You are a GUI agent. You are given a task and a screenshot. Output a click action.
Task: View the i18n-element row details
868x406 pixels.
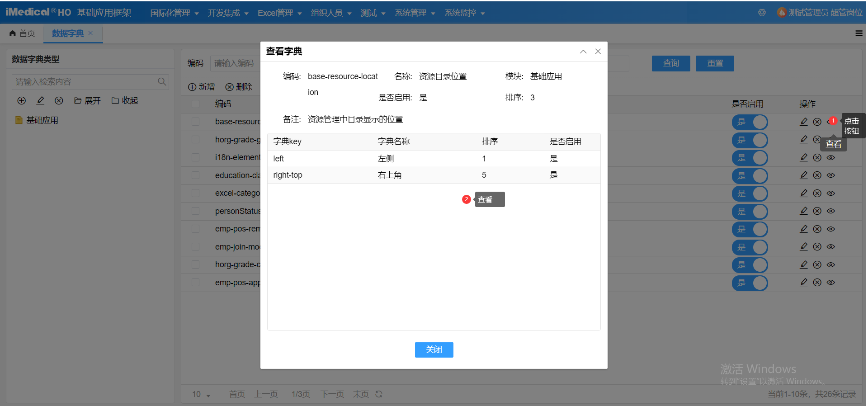(831, 157)
